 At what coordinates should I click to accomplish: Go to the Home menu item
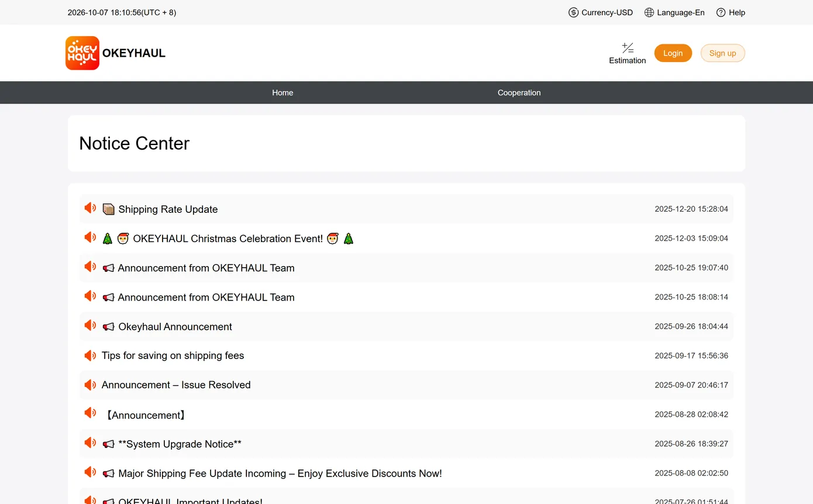283,92
